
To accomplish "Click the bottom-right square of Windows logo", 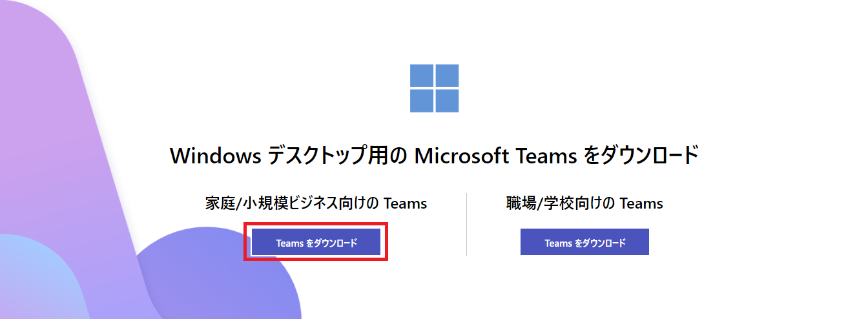I will pyautogui.click(x=447, y=101).
